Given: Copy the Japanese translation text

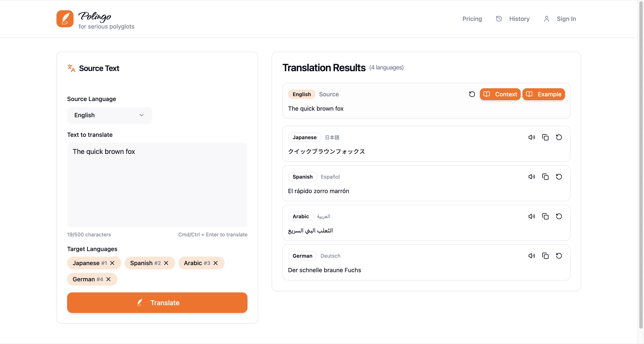Looking at the screenshot, I should pyautogui.click(x=545, y=137).
